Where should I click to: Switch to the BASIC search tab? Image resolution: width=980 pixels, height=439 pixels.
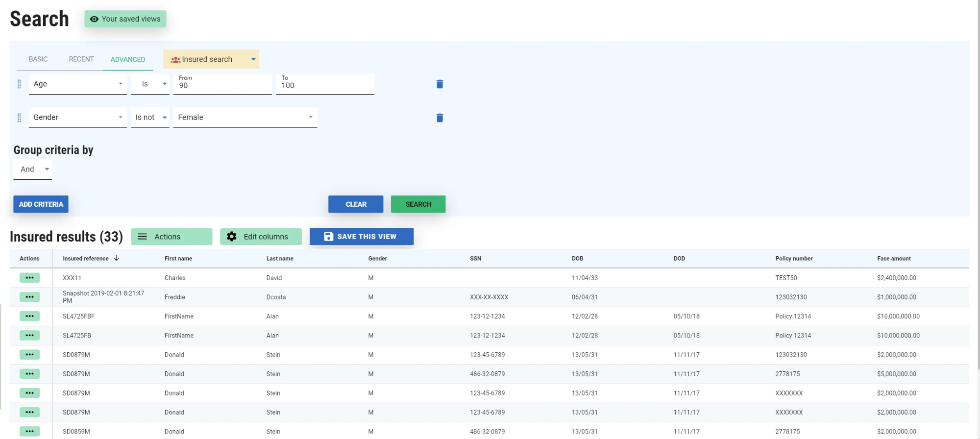[x=38, y=59]
